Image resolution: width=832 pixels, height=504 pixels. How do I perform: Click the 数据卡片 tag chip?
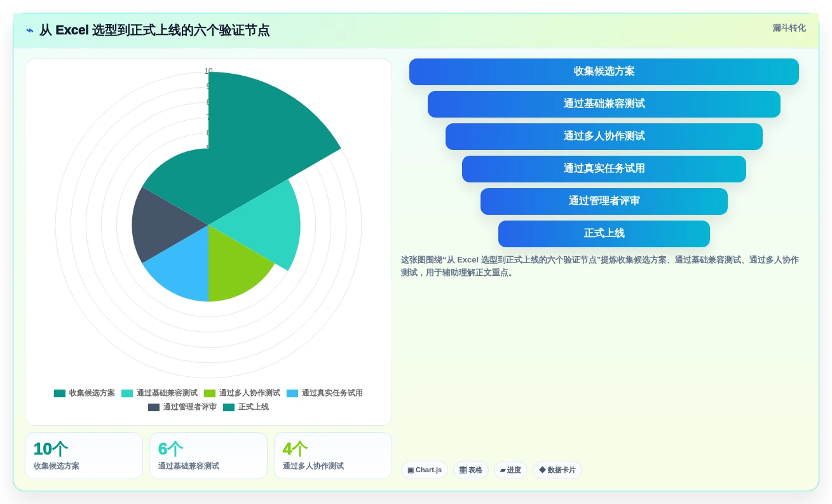(x=557, y=470)
